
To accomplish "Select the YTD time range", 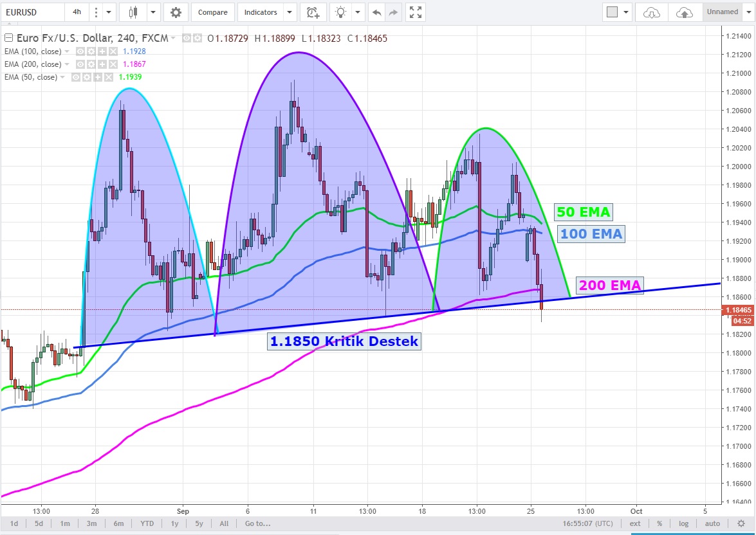I will click(147, 523).
